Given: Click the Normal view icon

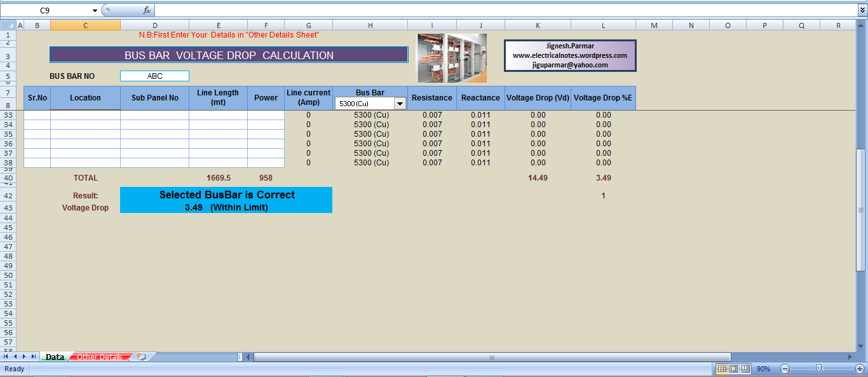Looking at the screenshot, I should coord(721,369).
